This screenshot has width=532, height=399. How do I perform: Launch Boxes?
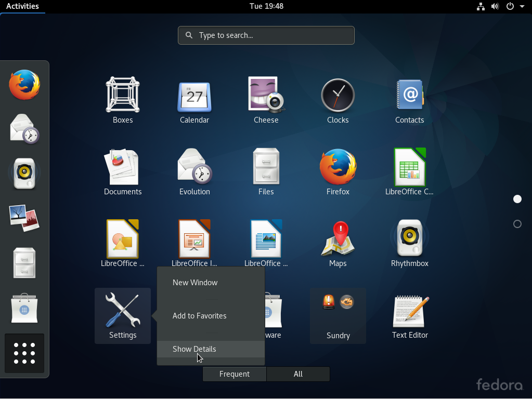pos(123,99)
